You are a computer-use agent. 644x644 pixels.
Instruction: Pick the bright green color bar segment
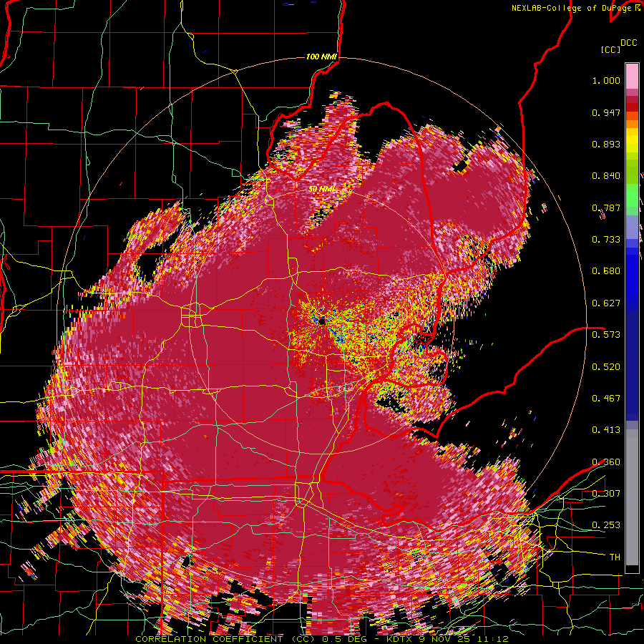632,195
